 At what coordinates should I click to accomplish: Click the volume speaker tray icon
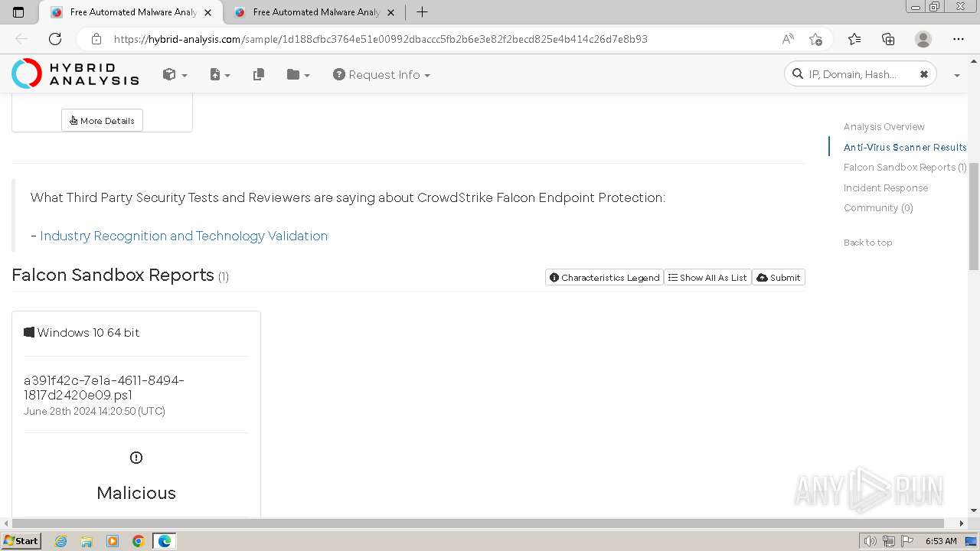click(871, 541)
